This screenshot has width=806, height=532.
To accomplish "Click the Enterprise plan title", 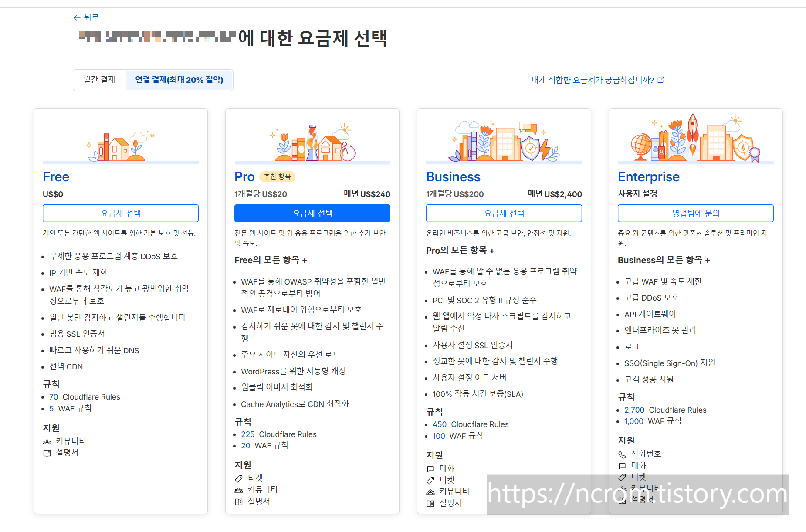I will [x=649, y=177].
